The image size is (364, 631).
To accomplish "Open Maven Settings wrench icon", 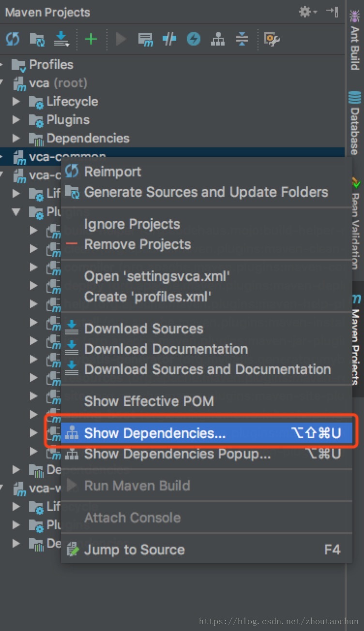I will 272,39.
